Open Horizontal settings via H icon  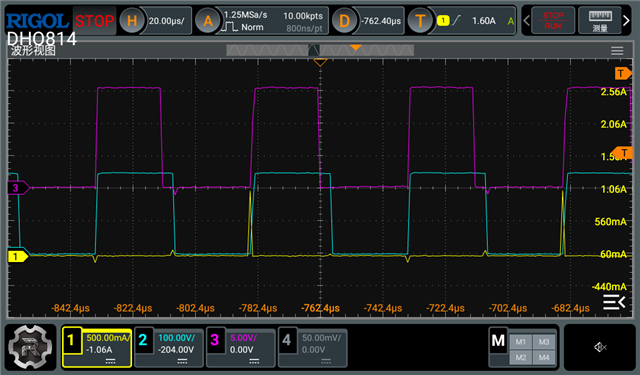coord(132,20)
